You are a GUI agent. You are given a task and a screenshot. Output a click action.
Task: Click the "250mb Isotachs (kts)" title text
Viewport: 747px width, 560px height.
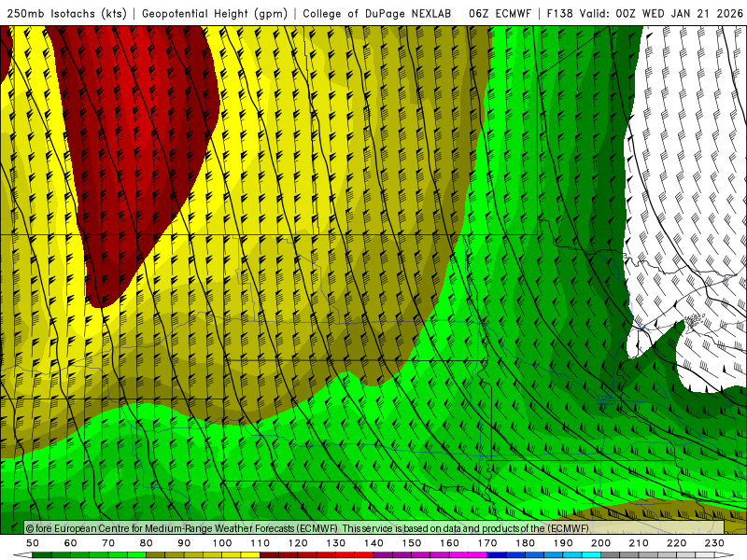coord(67,13)
